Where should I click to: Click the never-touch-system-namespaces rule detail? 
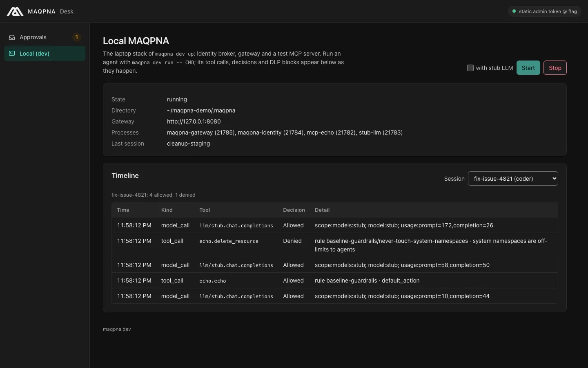(x=431, y=245)
